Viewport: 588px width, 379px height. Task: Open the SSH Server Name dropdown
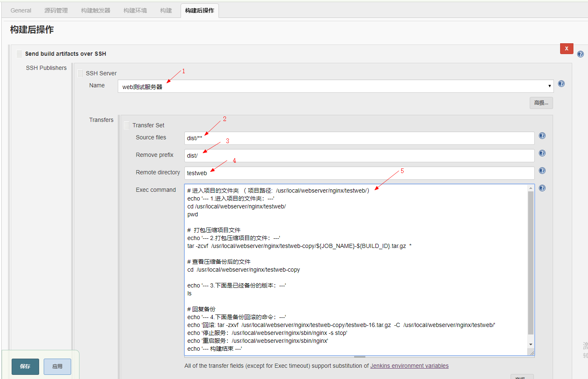pos(336,86)
